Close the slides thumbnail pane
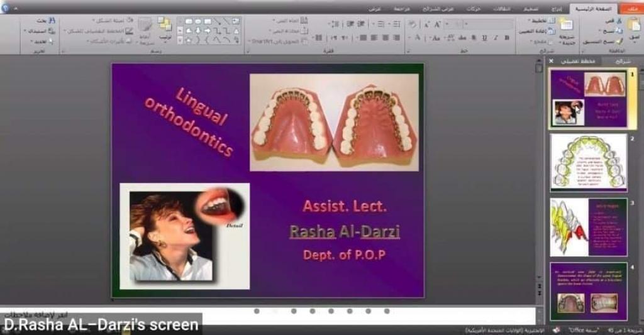Viewport: 644px width, 335px height. (552, 61)
